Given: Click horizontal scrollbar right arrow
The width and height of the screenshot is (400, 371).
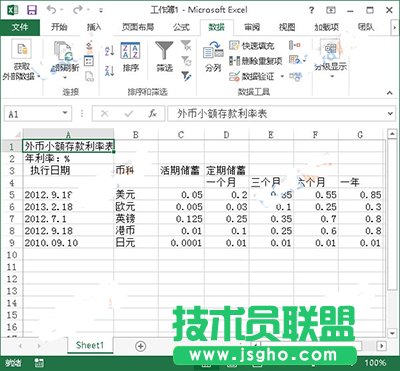Looking at the screenshot, I should tap(382, 346).
